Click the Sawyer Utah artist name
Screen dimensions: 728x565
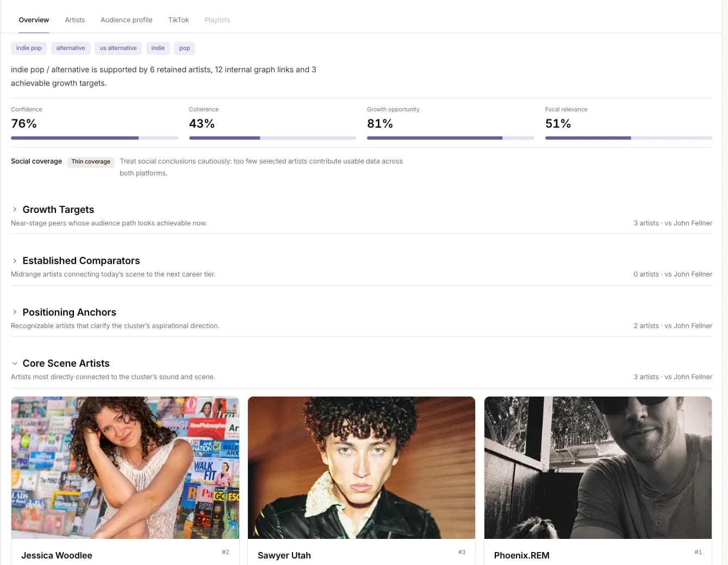284,555
